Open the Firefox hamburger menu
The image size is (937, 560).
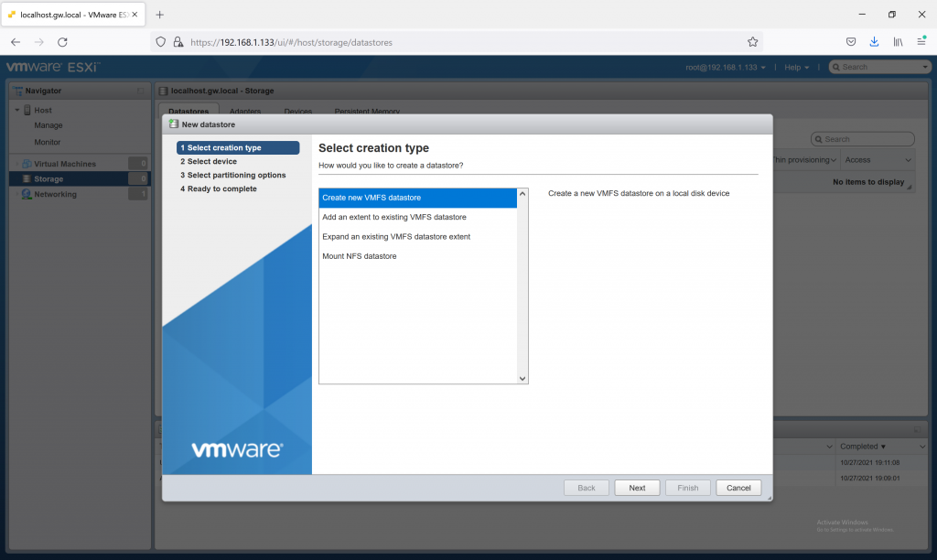921,41
